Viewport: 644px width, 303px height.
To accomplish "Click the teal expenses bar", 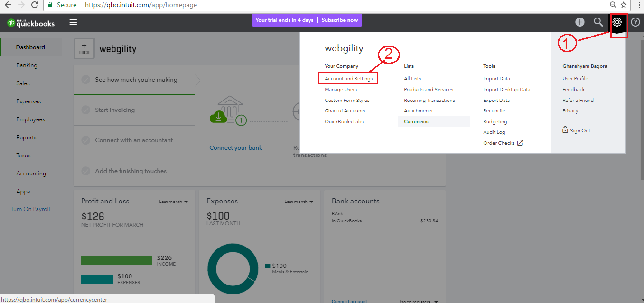I will (97, 279).
